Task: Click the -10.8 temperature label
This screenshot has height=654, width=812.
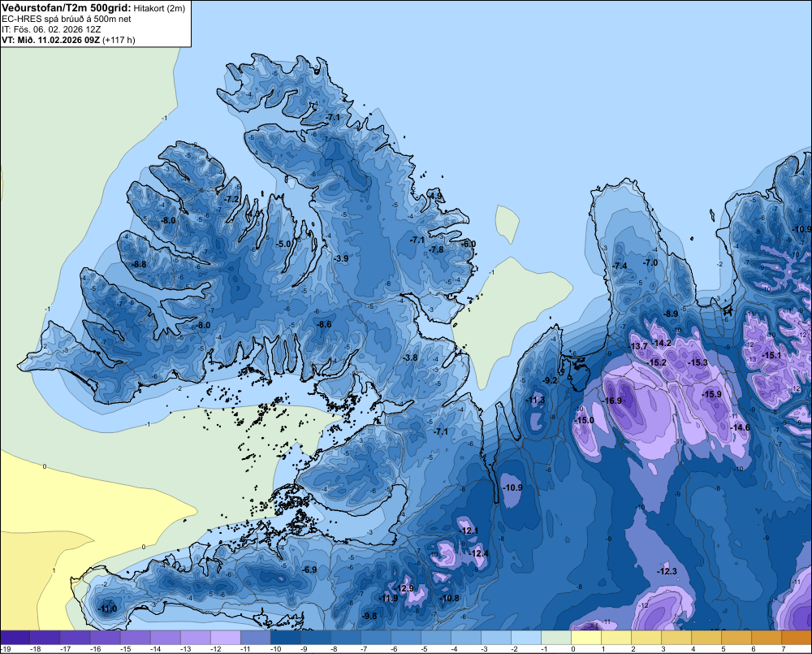Action: 450,598
